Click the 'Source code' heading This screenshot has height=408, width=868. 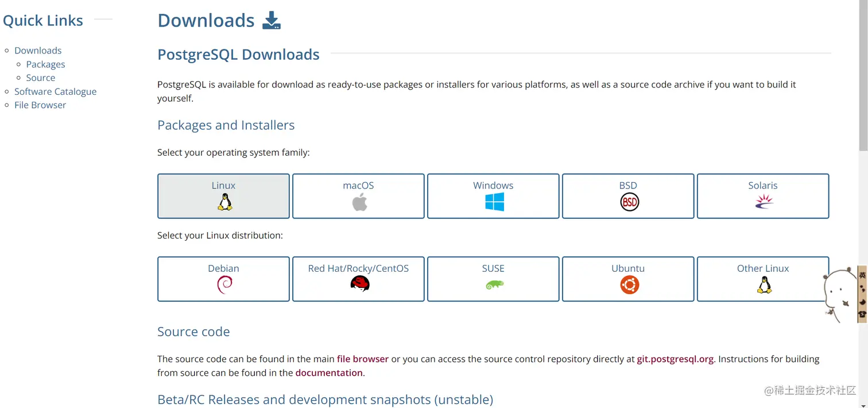tap(193, 332)
